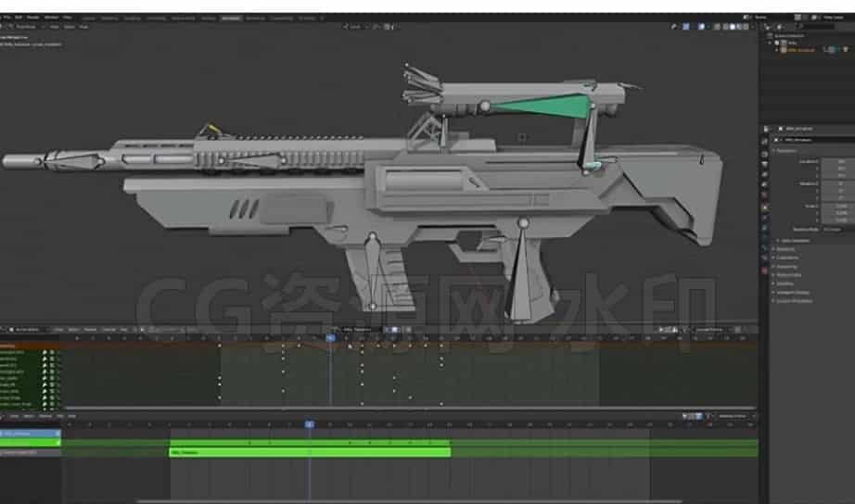855x504 pixels.
Task: Open the Dope Sheet Channel menu
Action: tap(109, 330)
